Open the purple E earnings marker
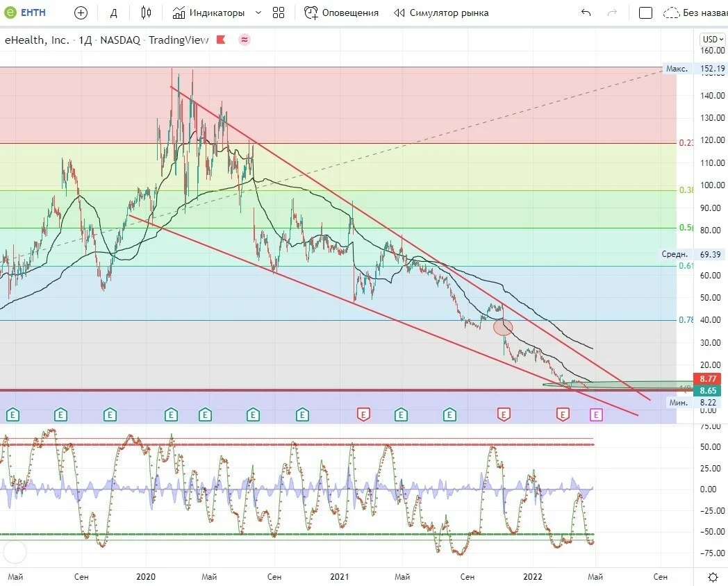The width and height of the screenshot is (728, 586). click(x=596, y=415)
